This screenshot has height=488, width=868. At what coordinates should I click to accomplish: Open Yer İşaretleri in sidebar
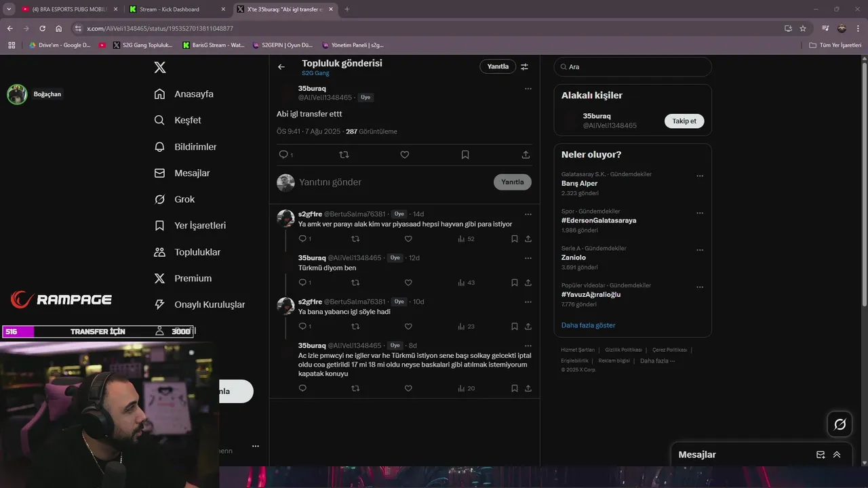point(190,225)
